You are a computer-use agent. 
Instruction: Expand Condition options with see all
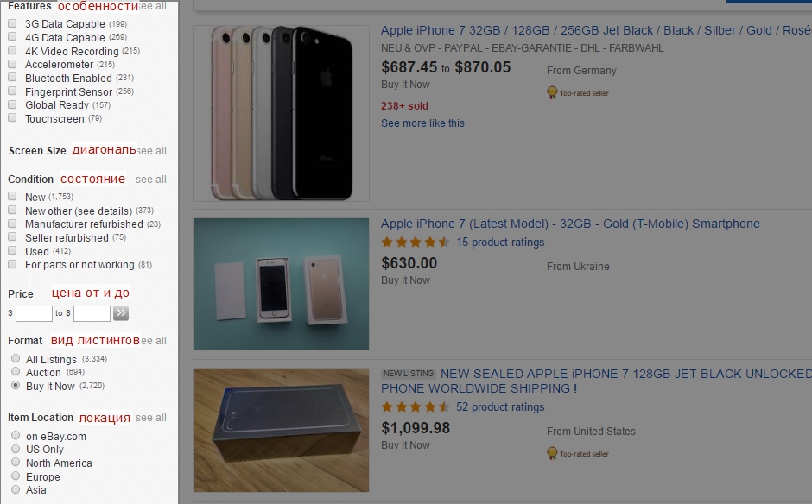[x=150, y=180]
